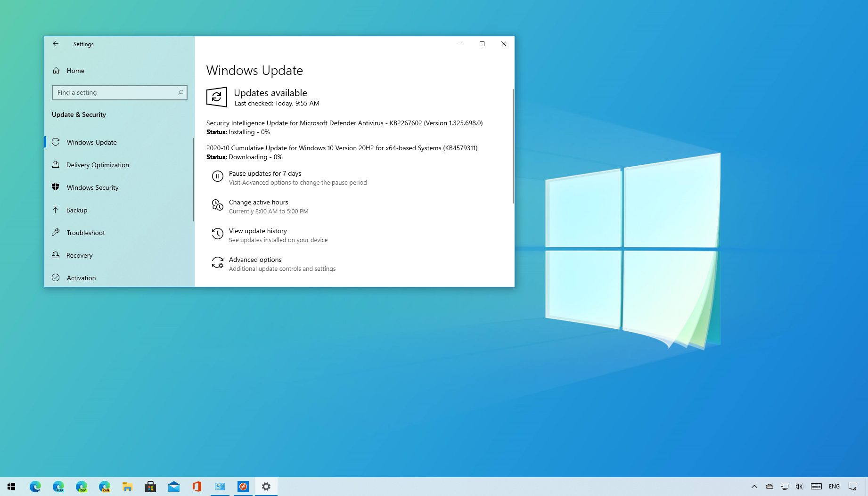Open Delivery Optimization settings
This screenshot has height=496, width=868.
tap(119, 165)
